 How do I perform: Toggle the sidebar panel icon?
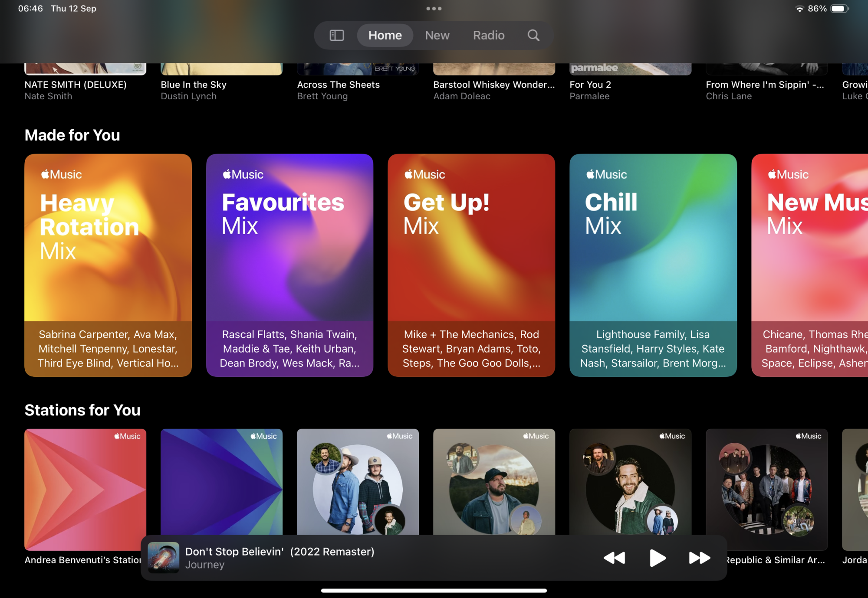pyautogui.click(x=337, y=35)
